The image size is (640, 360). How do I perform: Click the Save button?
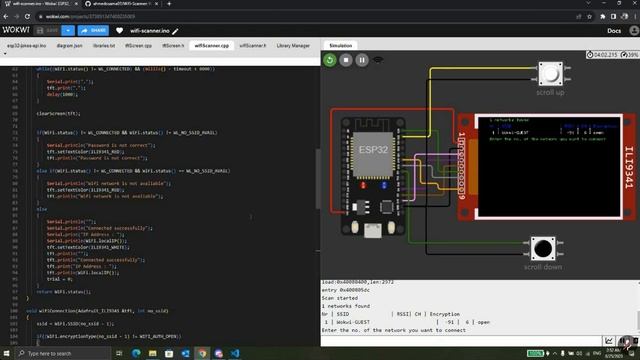click(47, 31)
